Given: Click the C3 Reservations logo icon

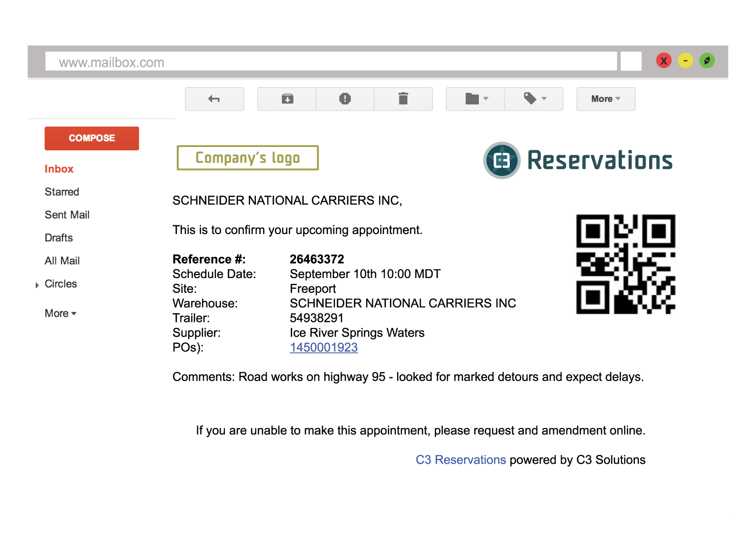Looking at the screenshot, I should (x=502, y=161).
